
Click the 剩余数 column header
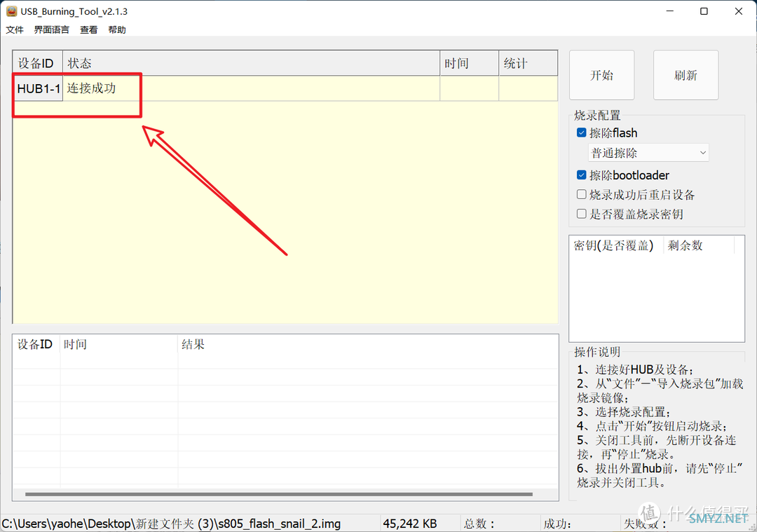(x=699, y=245)
